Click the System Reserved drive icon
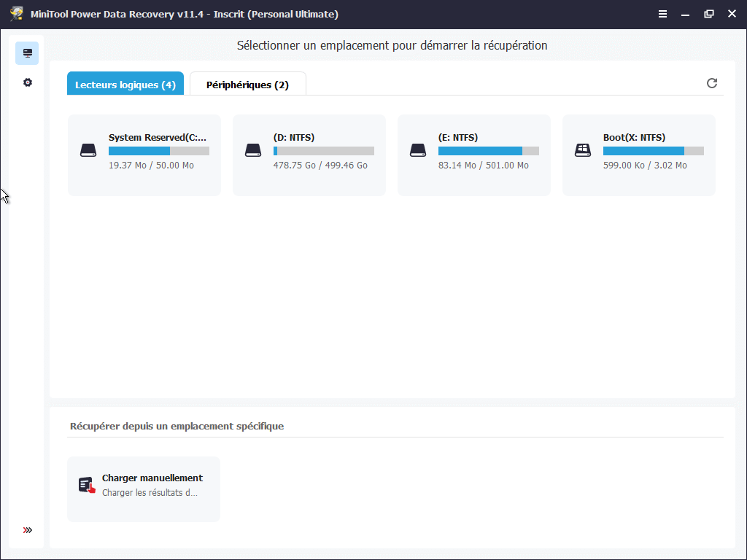Image resolution: width=747 pixels, height=560 pixels. pos(88,150)
